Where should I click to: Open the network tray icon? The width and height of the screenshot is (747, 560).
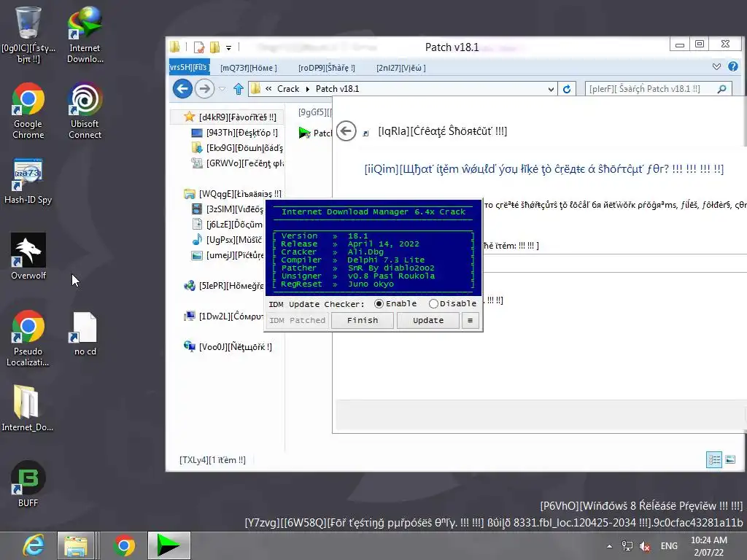tap(627, 546)
